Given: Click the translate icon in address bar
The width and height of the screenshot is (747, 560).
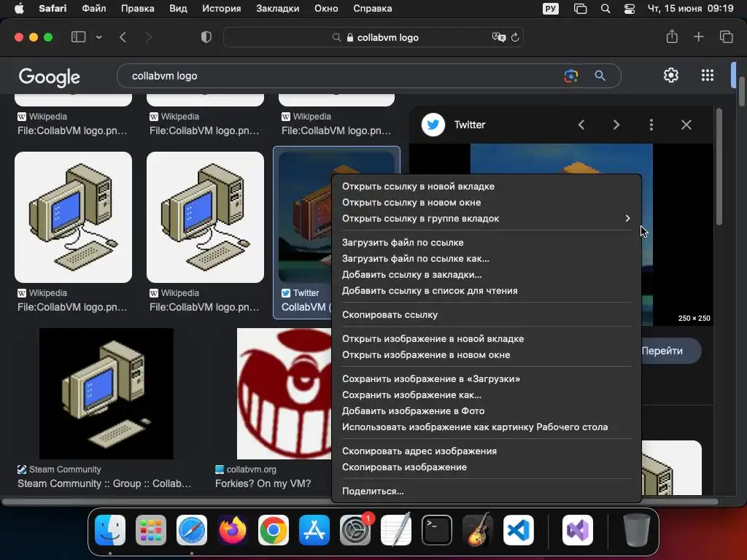Looking at the screenshot, I should [x=498, y=37].
